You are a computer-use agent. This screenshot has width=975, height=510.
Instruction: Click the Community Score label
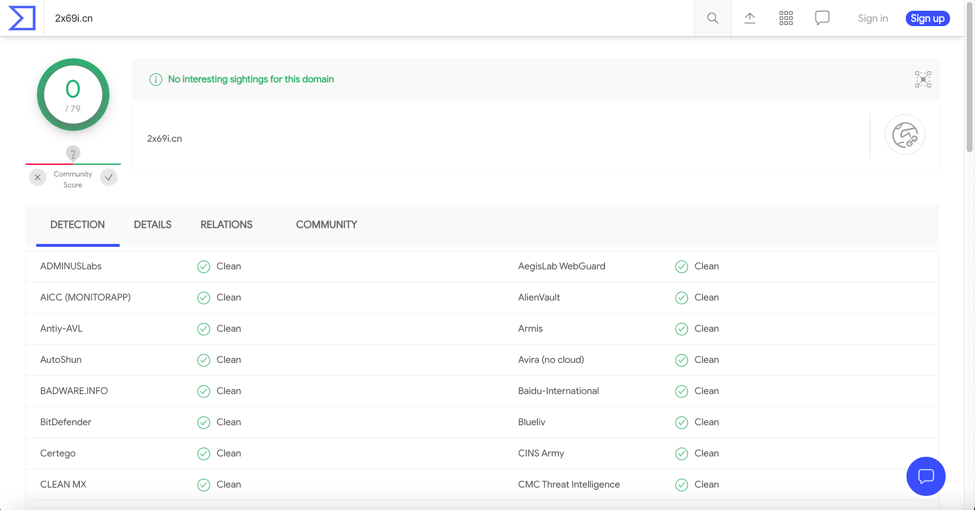[x=73, y=179]
